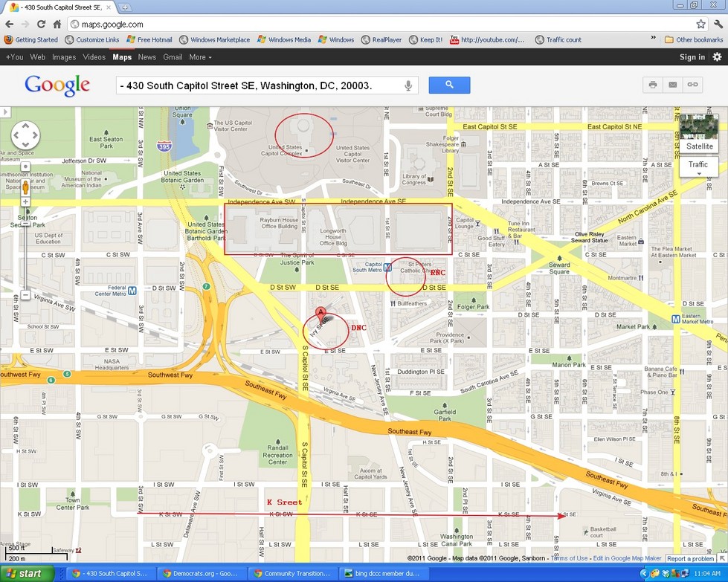
Task: Click the Rayburn House Office Building label
Action: click(x=279, y=223)
